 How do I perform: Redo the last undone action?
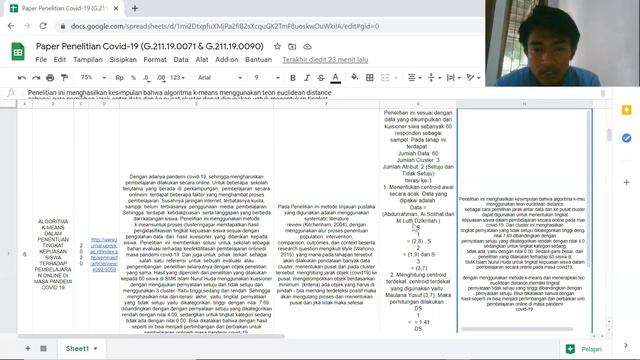(36, 78)
